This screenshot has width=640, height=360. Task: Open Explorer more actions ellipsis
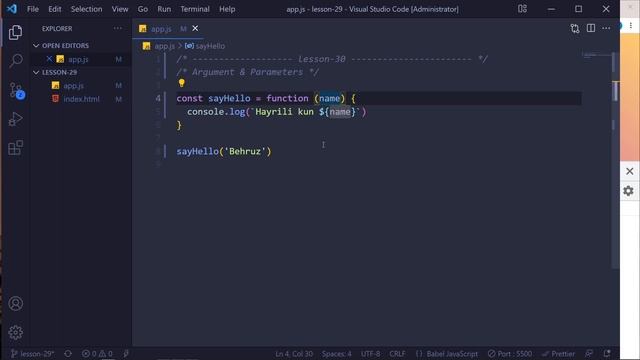(x=118, y=29)
